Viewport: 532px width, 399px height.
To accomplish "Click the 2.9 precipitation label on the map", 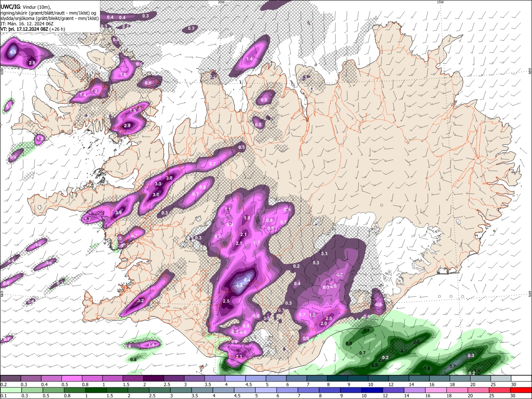I will [x=127, y=126].
